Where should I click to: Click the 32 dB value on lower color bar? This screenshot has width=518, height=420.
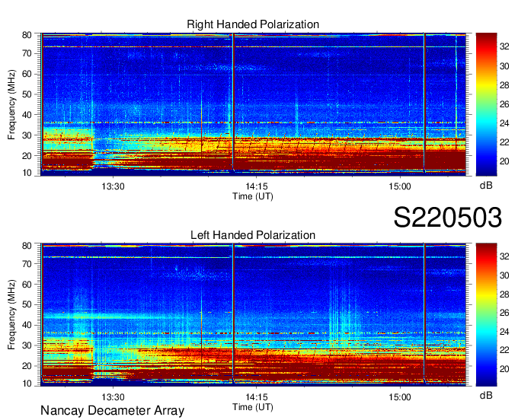pos(504,256)
